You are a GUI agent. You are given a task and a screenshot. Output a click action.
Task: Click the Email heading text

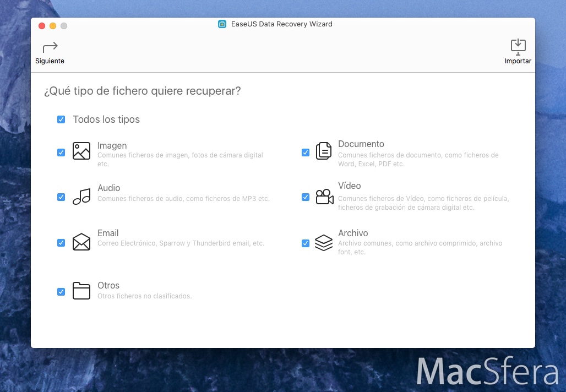(108, 233)
